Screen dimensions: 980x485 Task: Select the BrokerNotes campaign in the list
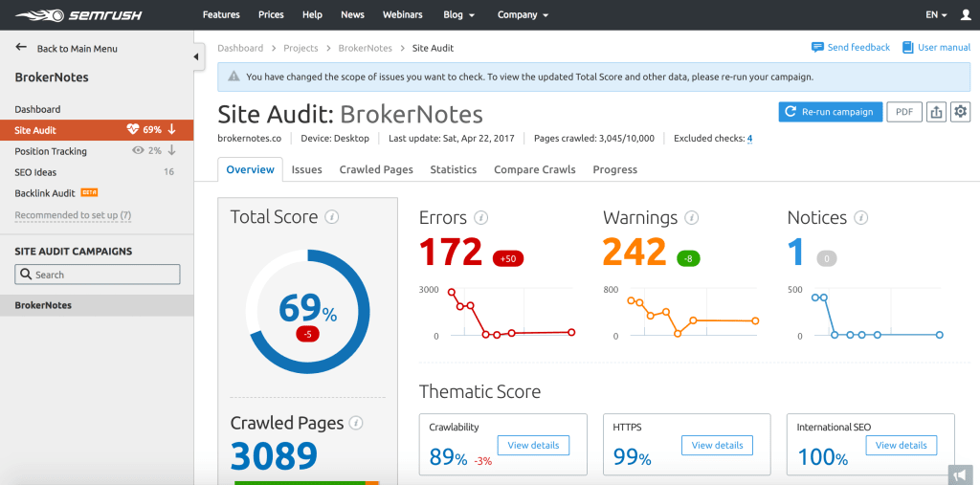(x=97, y=305)
